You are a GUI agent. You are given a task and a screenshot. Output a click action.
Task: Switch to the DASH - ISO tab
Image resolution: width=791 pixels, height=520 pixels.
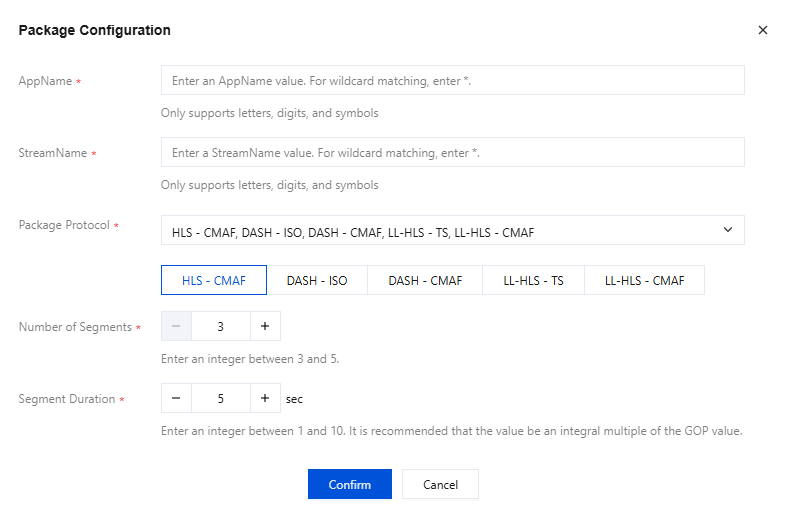pos(317,280)
